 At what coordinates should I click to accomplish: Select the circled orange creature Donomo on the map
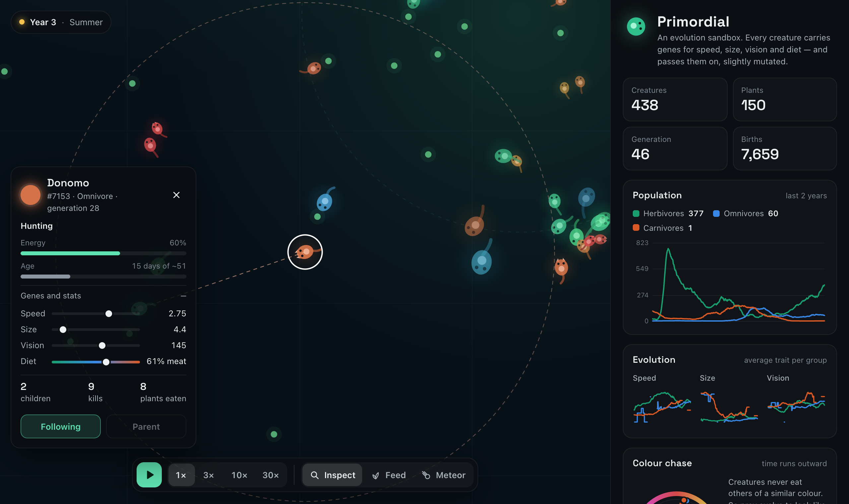point(305,252)
